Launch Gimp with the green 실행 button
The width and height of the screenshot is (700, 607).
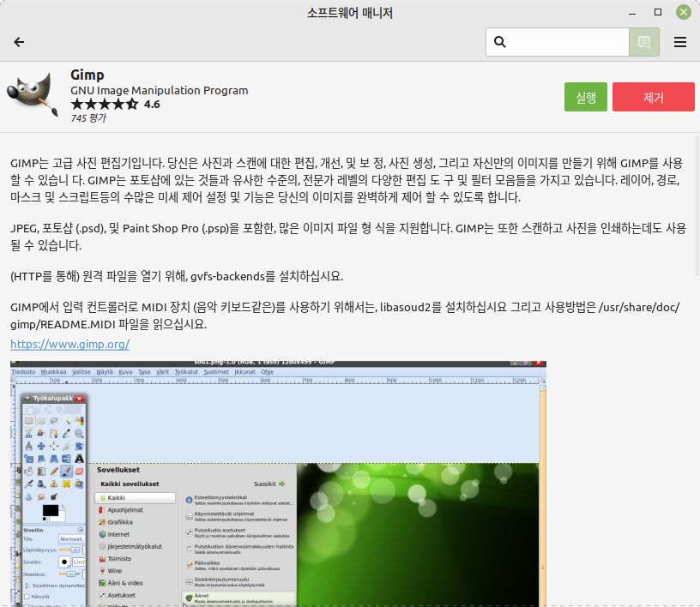click(586, 97)
